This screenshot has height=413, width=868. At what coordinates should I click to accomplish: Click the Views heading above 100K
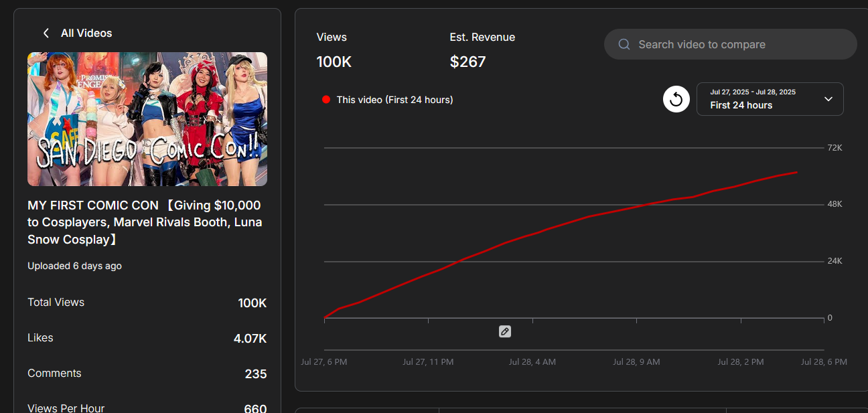point(332,37)
